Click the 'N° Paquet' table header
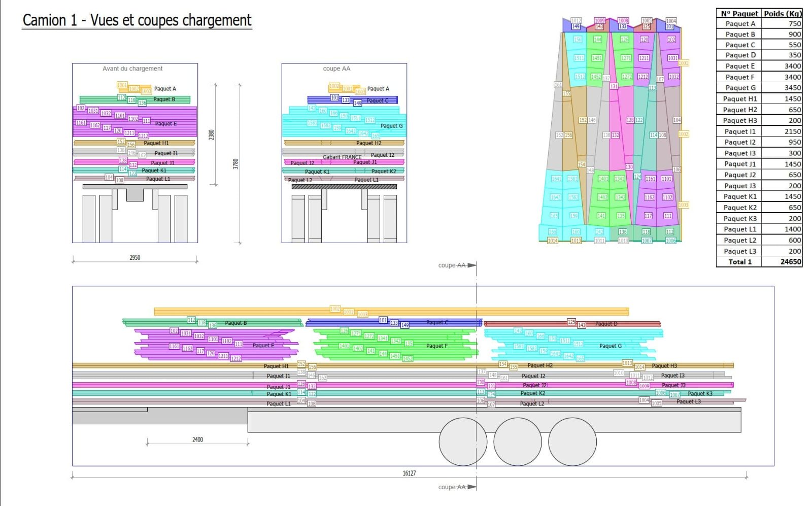Viewport: 812px width, 506px height. tap(739, 14)
